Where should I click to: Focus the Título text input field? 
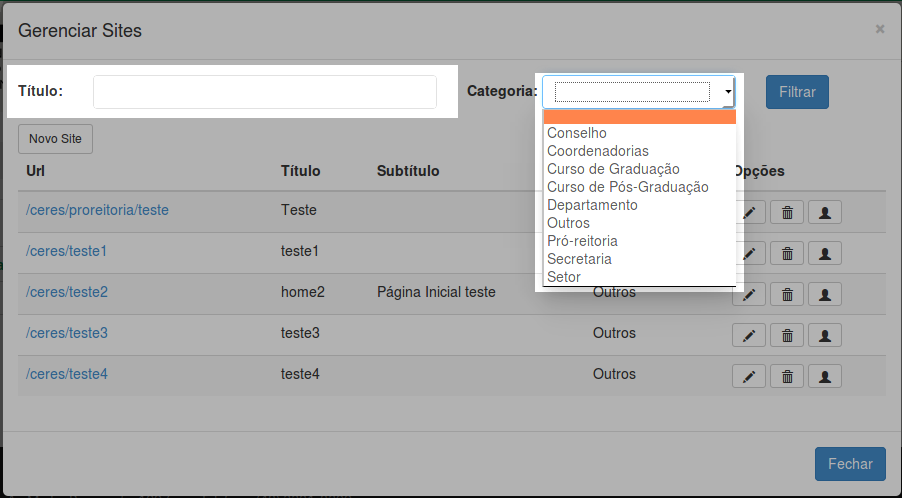tap(265, 92)
